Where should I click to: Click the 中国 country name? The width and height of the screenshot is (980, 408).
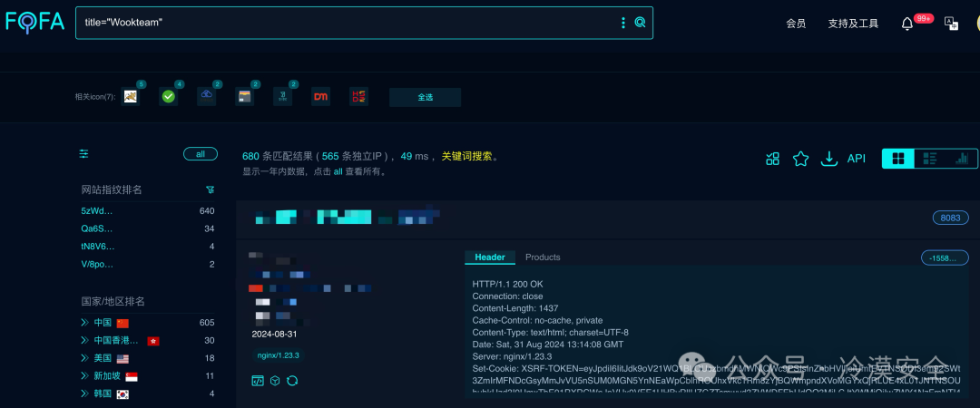coord(103,323)
